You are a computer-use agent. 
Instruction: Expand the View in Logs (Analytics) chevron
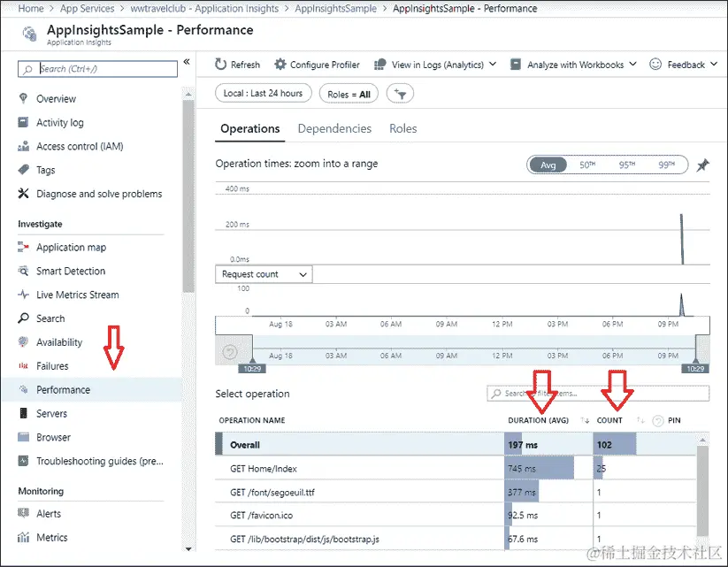click(493, 64)
